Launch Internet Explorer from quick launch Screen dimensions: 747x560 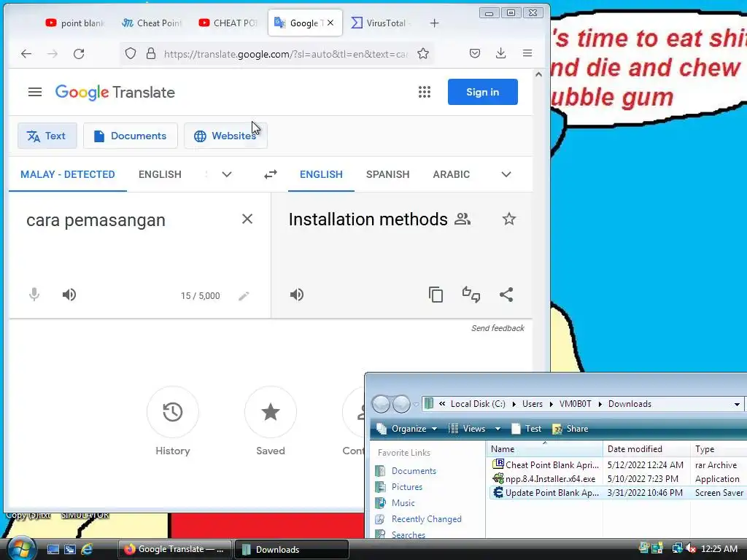(x=86, y=549)
